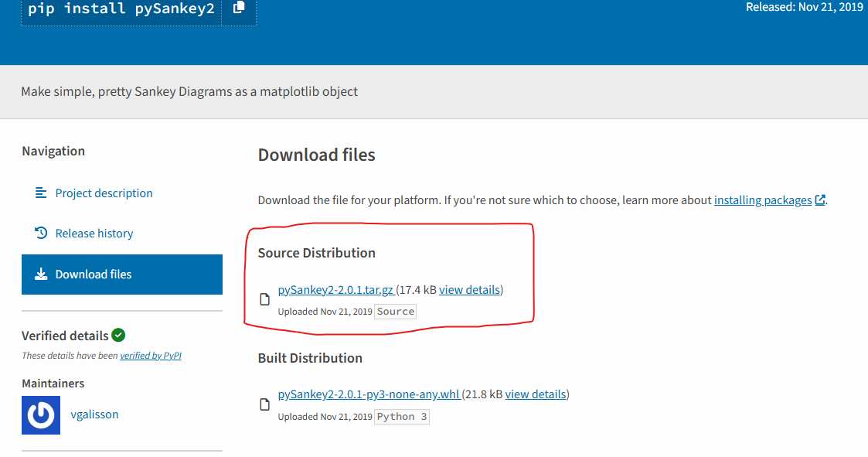868x457 pixels.
Task: Click the file icon beside the tar.gz file
Action: coord(264,300)
